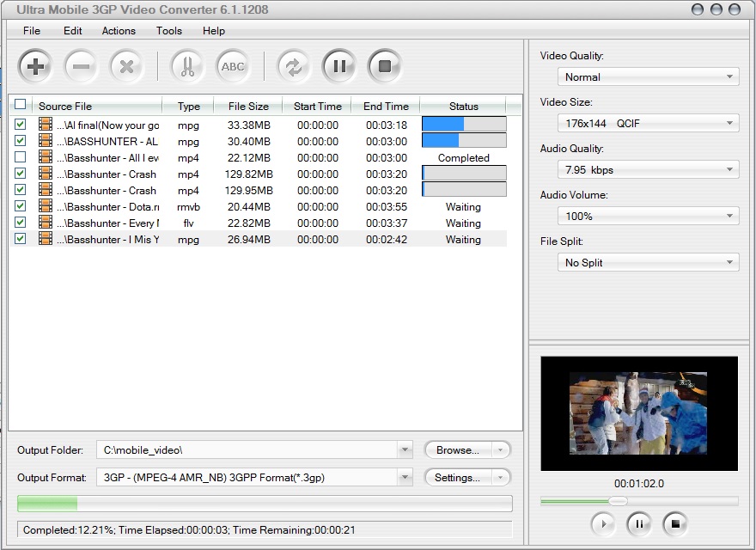
Task: Click the Remove file minus icon
Action: point(81,66)
